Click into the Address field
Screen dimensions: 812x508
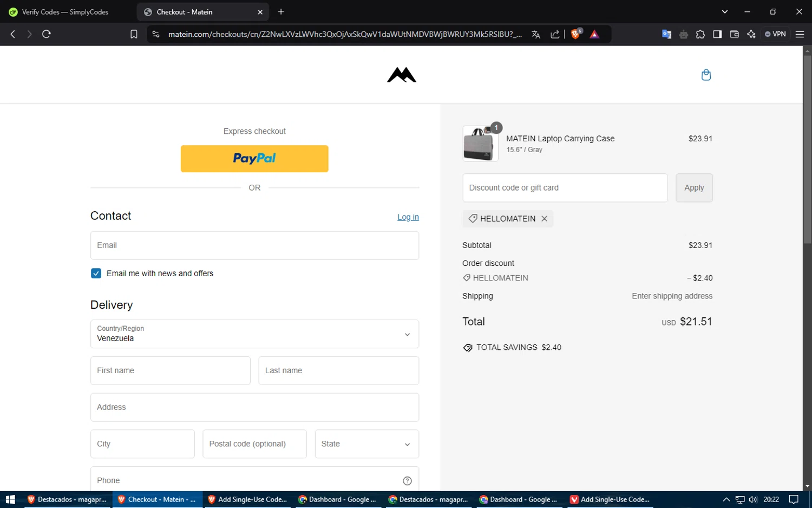pyautogui.click(x=254, y=407)
